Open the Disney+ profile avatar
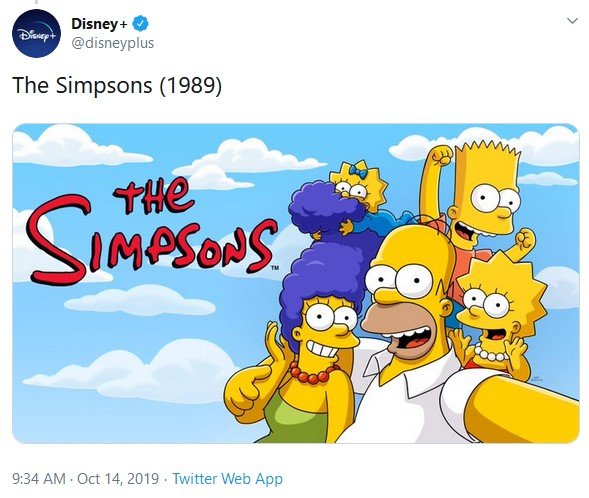This screenshot has height=498, width=589. 36,33
